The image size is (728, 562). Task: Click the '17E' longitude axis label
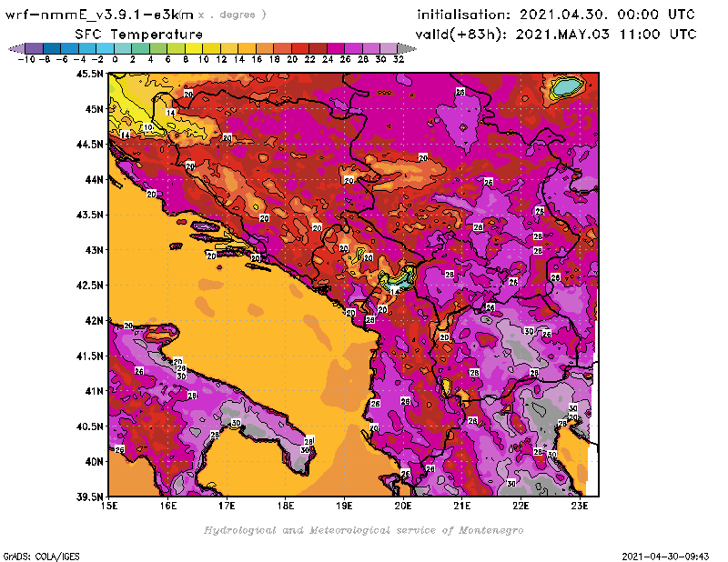[227, 506]
